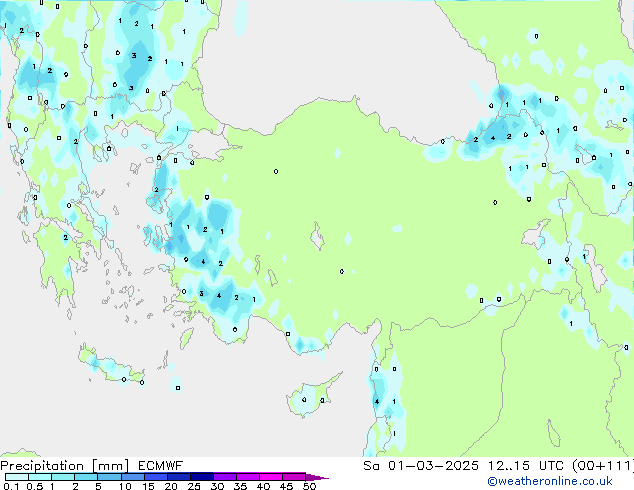Image resolution: width=634 pixels, height=490 pixels.
Task: Click the 0.1–0.5 mm legend color box
Action: point(17,477)
